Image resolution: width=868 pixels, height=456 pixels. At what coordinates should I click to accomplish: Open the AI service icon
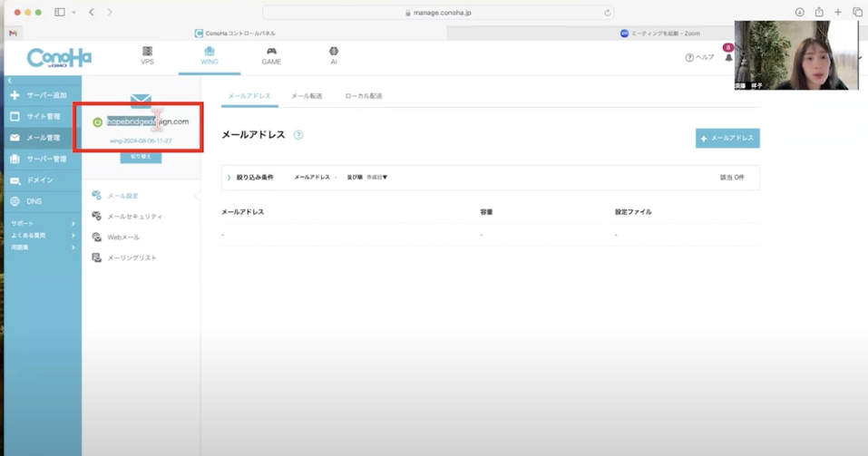tap(334, 53)
